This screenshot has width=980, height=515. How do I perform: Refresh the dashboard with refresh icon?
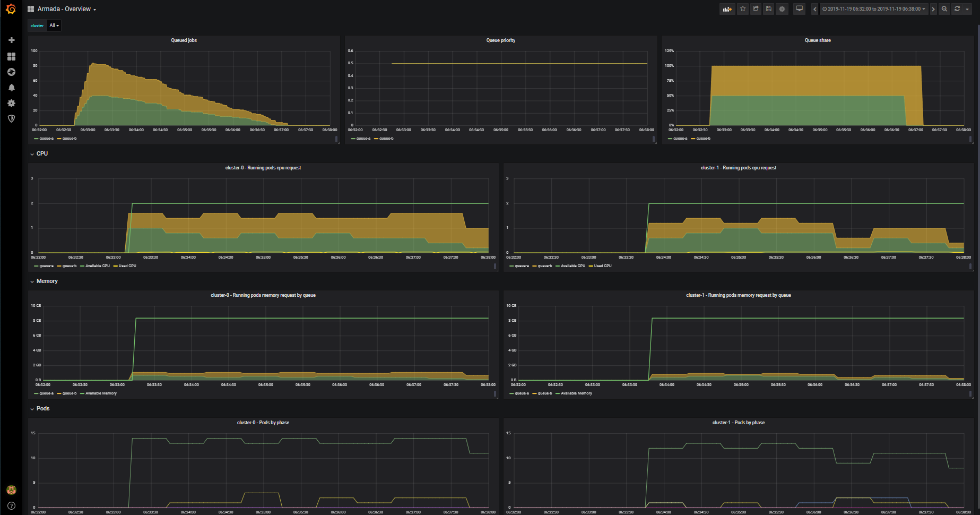pos(957,9)
